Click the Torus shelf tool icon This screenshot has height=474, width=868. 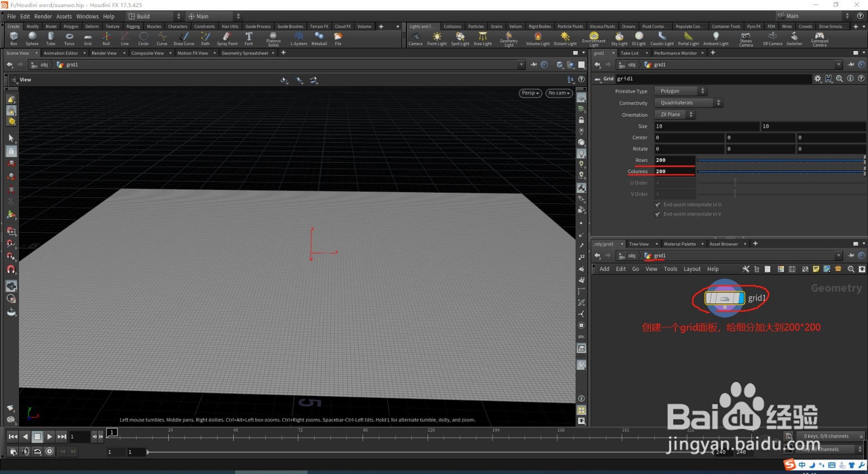[x=69, y=39]
